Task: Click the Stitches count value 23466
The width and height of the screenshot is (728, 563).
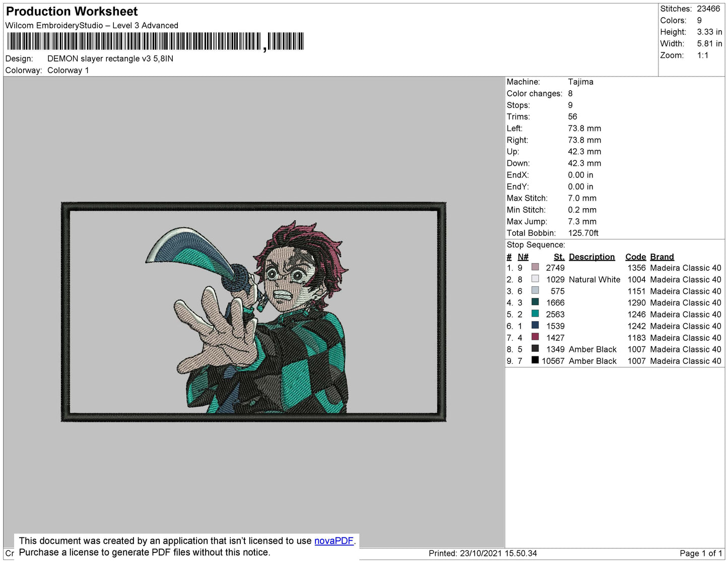Action: click(x=708, y=9)
